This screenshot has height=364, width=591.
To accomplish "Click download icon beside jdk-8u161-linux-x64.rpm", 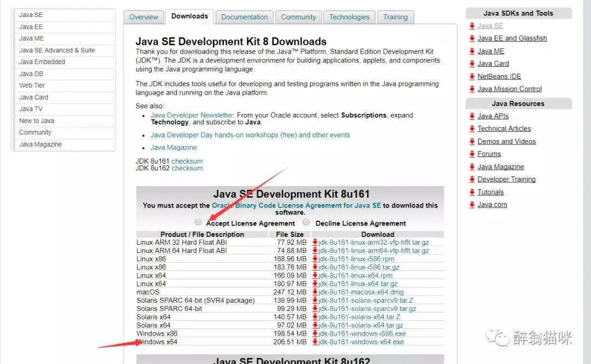I will click(x=315, y=275).
